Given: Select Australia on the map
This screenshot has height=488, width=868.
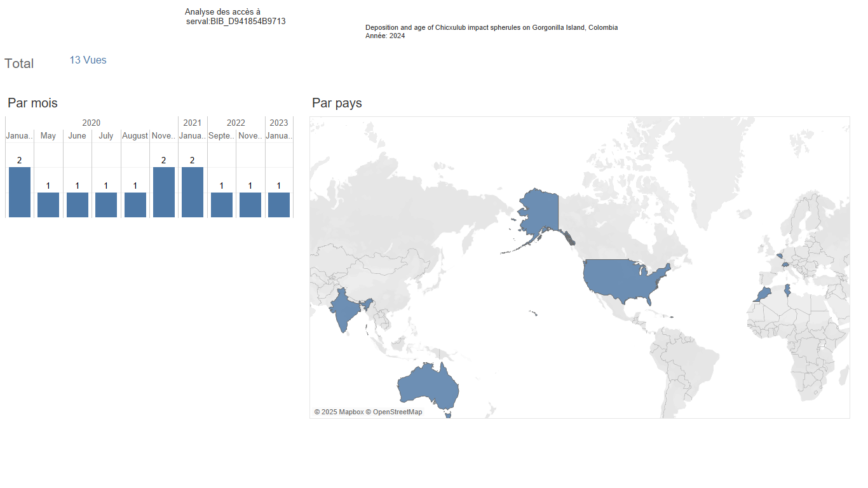Looking at the screenshot, I should point(427,384).
